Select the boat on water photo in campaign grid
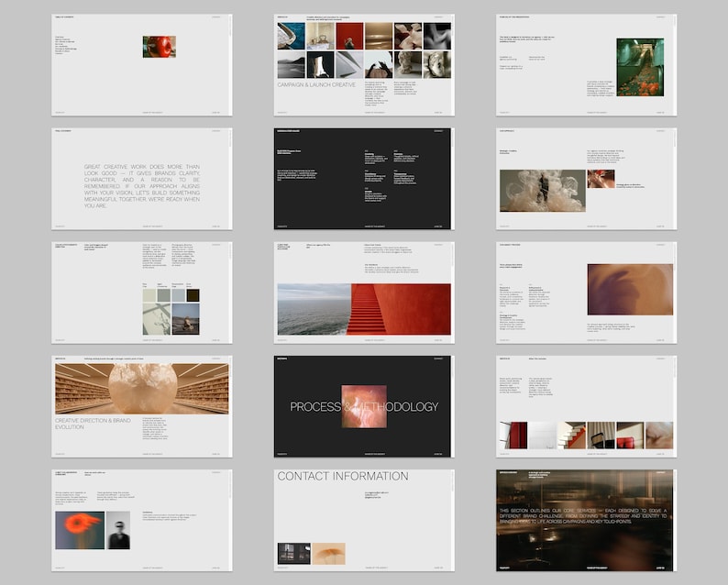 tap(291, 36)
